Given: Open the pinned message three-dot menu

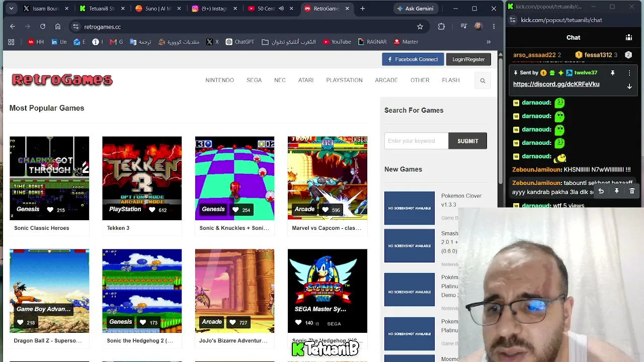Looking at the screenshot, I should pos(629,73).
